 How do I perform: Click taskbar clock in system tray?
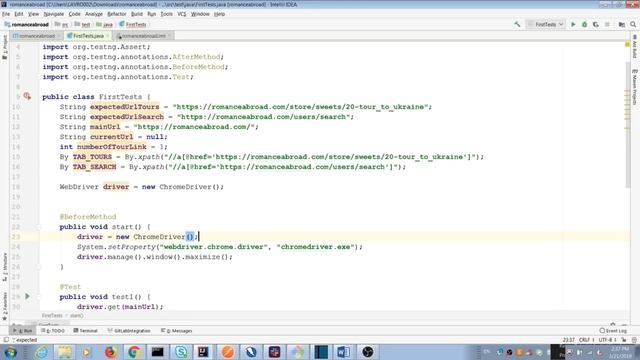click(620, 352)
